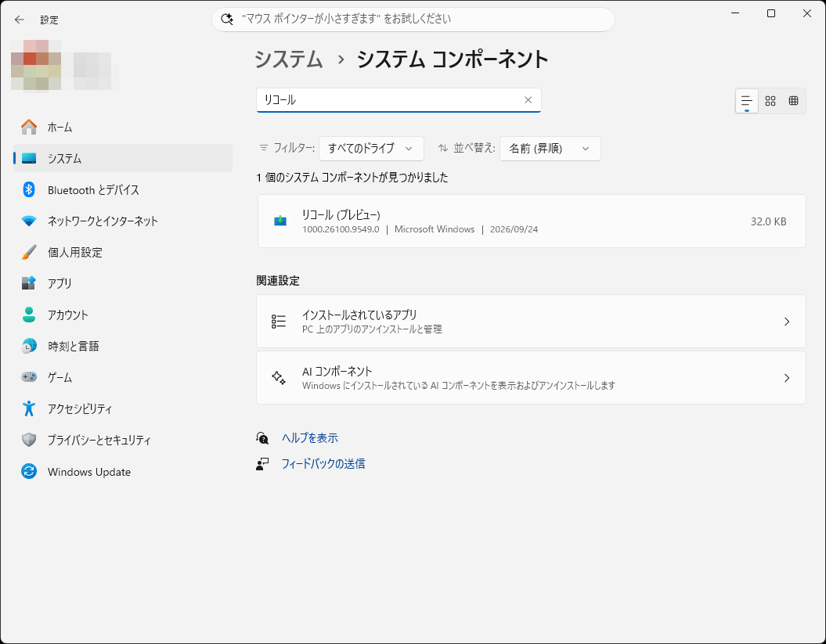
Task: Open アプリ settings label in sidebar
Action: click(x=60, y=283)
